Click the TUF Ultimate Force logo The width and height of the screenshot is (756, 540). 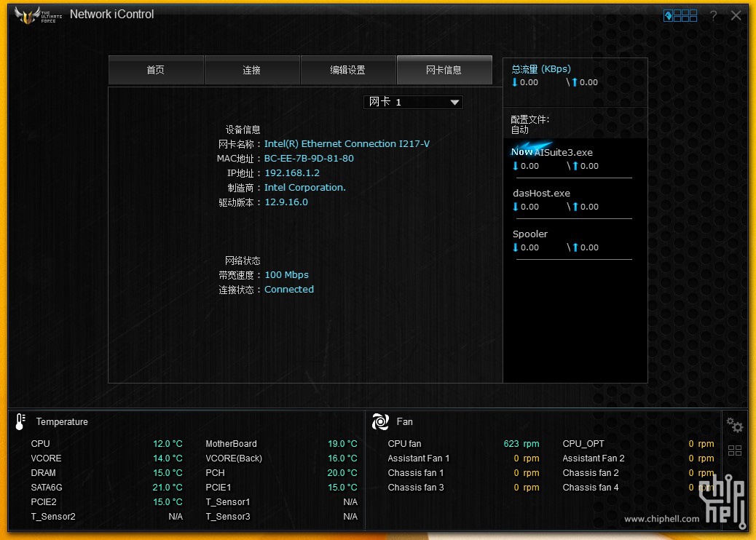tap(38, 15)
